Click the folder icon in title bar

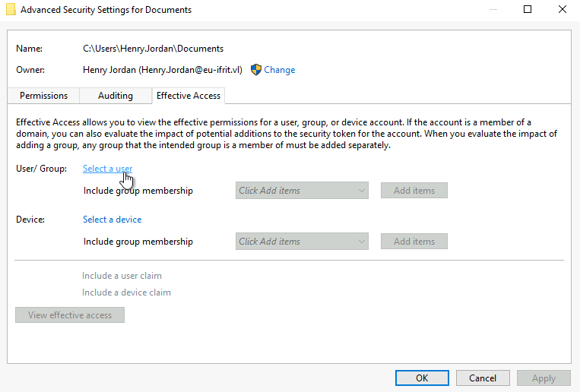pyautogui.click(x=11, y=10)
